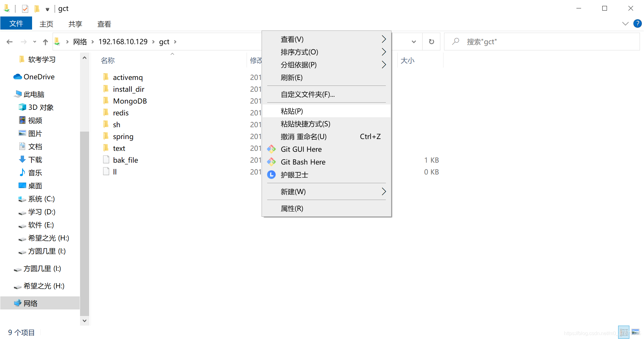Choose 撤消 重命名(U) entry
This screenshot has width=644, height=339.
pos(326,137)
